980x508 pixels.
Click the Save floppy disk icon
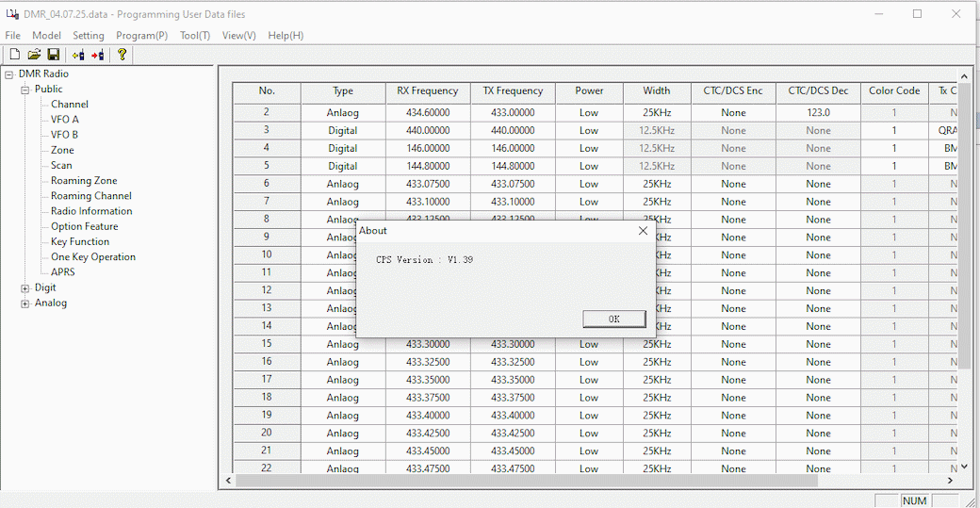pos(53,55)
